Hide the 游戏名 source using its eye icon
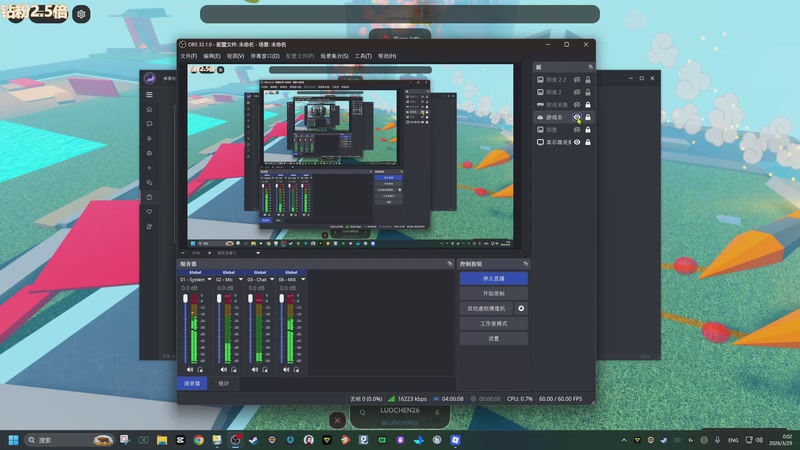The width and height of the screenshot is (800, 450). click(x=577, y=117)
